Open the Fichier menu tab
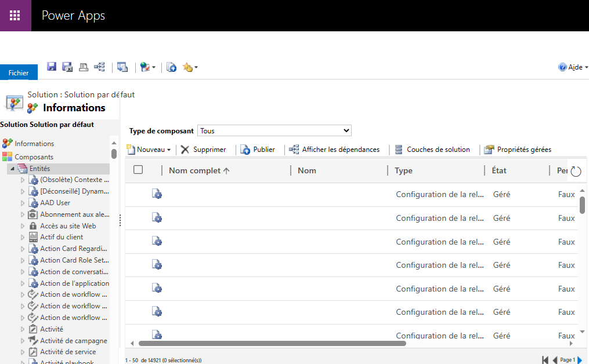 [19, 72]
